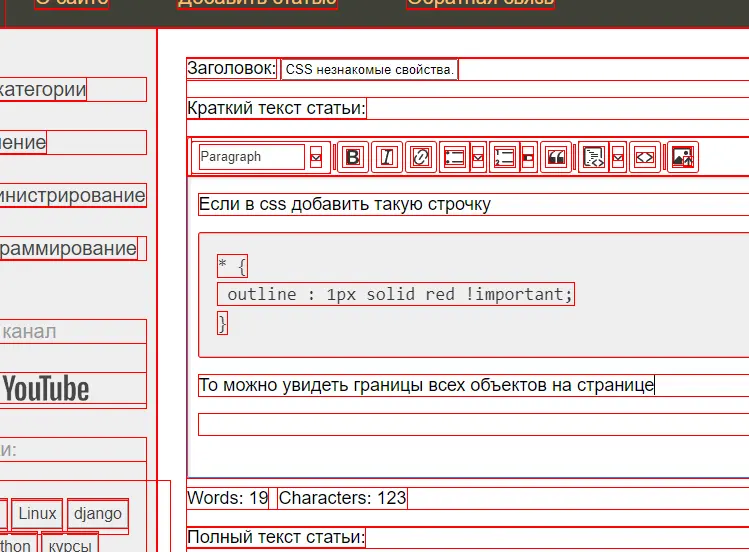
Task: Open the Добавить статью nav item
Action: tap(257, 2)
